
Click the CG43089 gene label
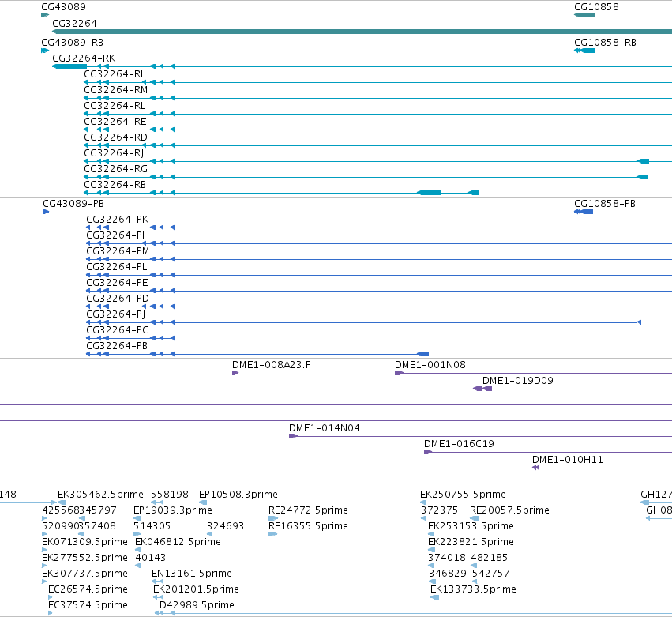63,7
